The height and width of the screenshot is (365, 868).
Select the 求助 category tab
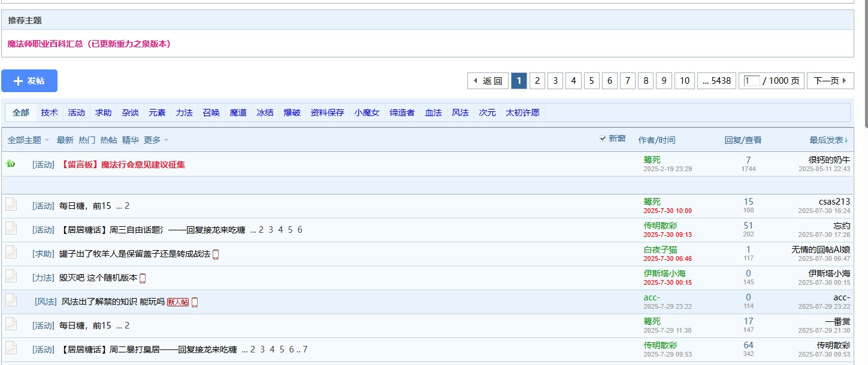pyautogui.click(x=103, y=112)
